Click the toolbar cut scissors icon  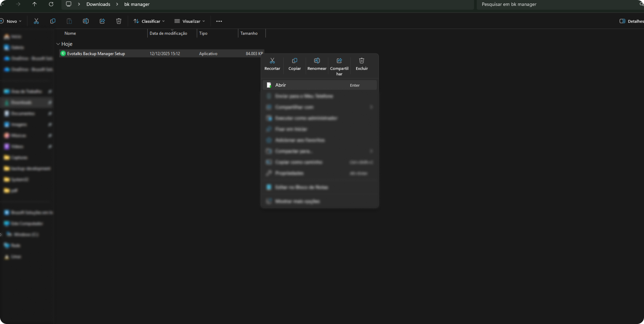(36, 21)
